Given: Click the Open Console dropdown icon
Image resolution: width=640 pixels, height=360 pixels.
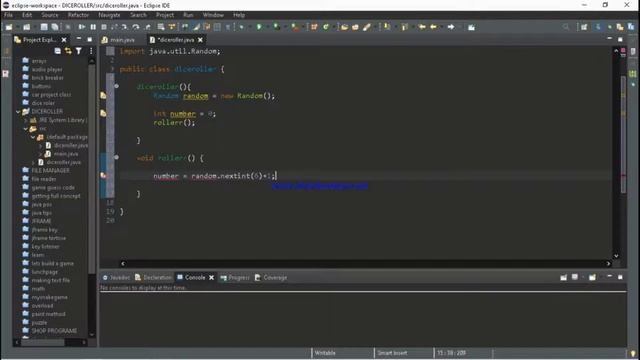Looking at the screenshot, I should point(593,278).
